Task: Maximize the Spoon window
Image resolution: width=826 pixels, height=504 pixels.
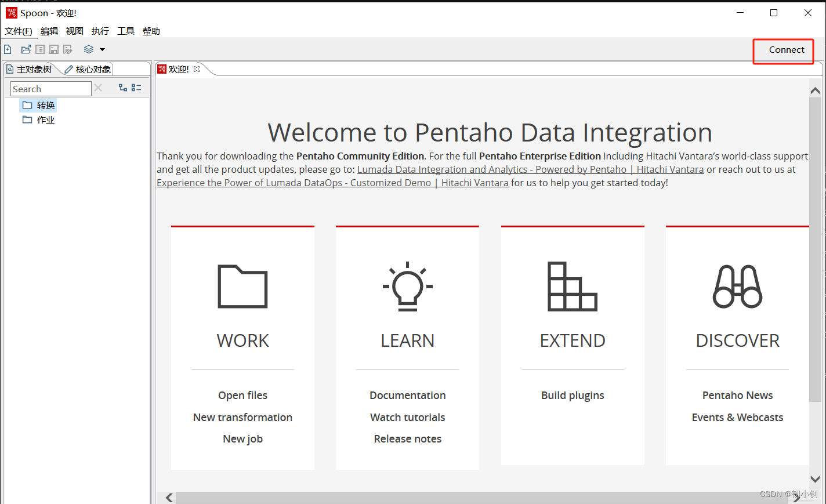Action: click(774, 13)
